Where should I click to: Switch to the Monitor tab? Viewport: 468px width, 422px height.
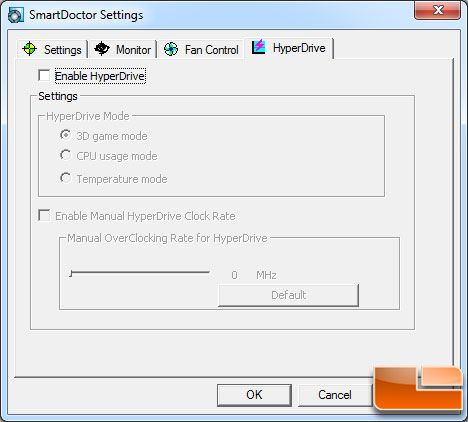[123, 49]
